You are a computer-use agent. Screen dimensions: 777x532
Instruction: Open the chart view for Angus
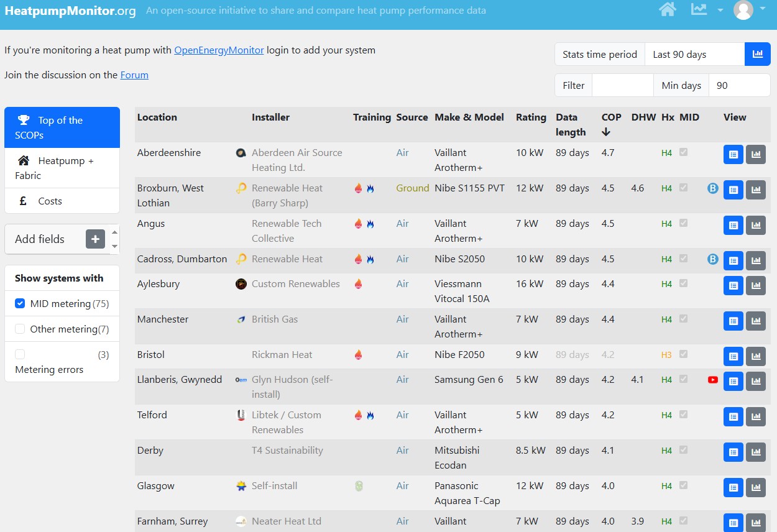[756, 226]
